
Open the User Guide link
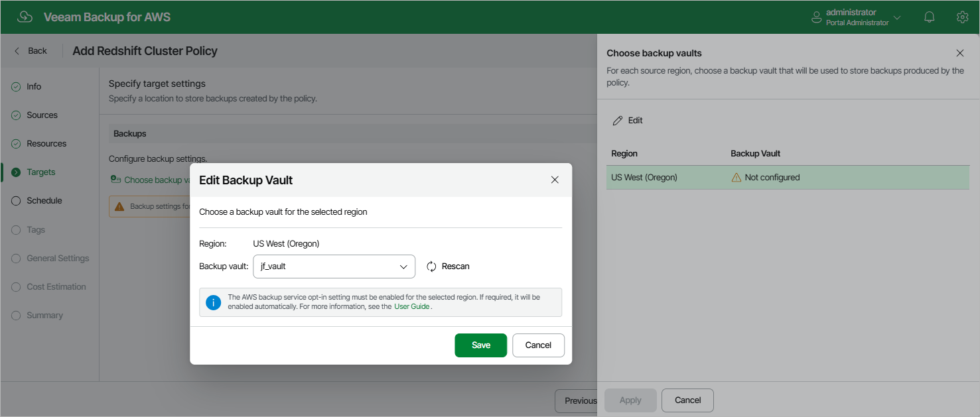point(412,307)
